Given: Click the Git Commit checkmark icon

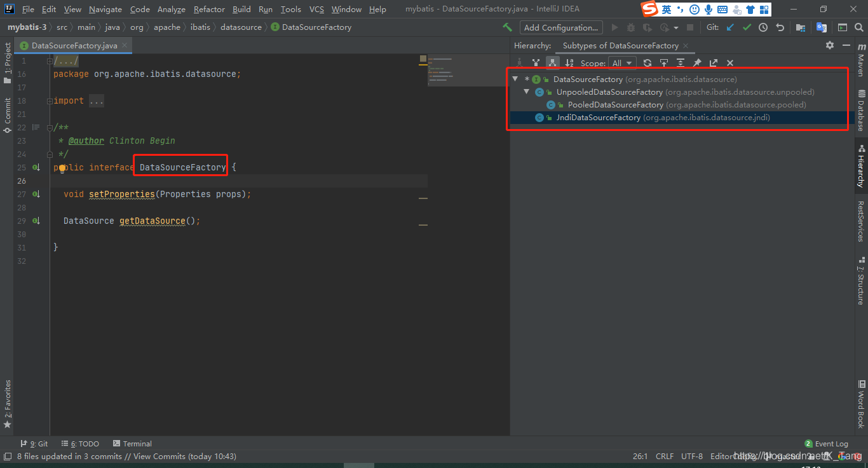Looking at the screenshot, I should click(747, 27).
